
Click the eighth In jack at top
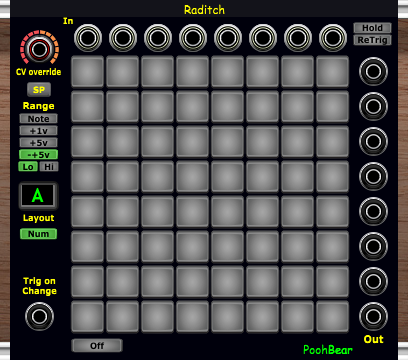pyautogui.click(x=333, y=38)
